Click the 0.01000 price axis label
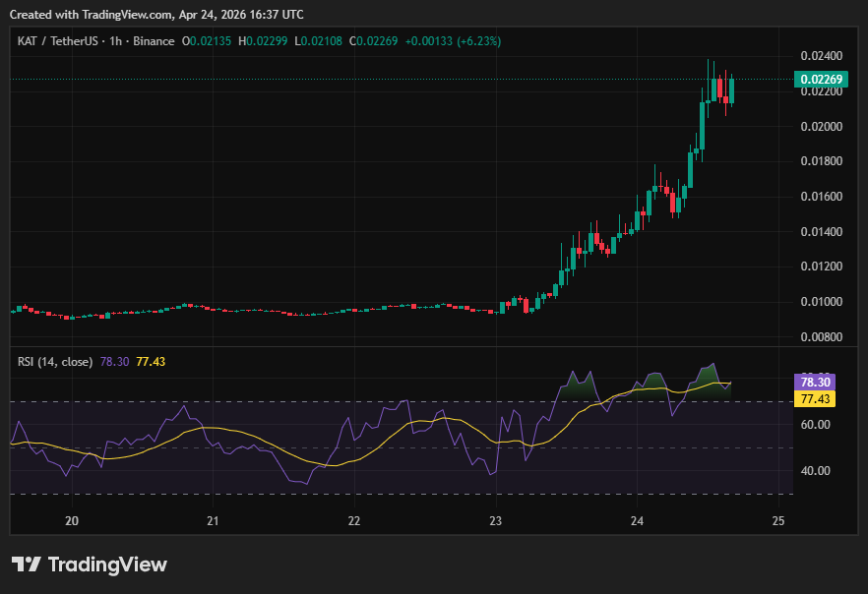This screenshot has width=868, height=594. coord(820,302)
